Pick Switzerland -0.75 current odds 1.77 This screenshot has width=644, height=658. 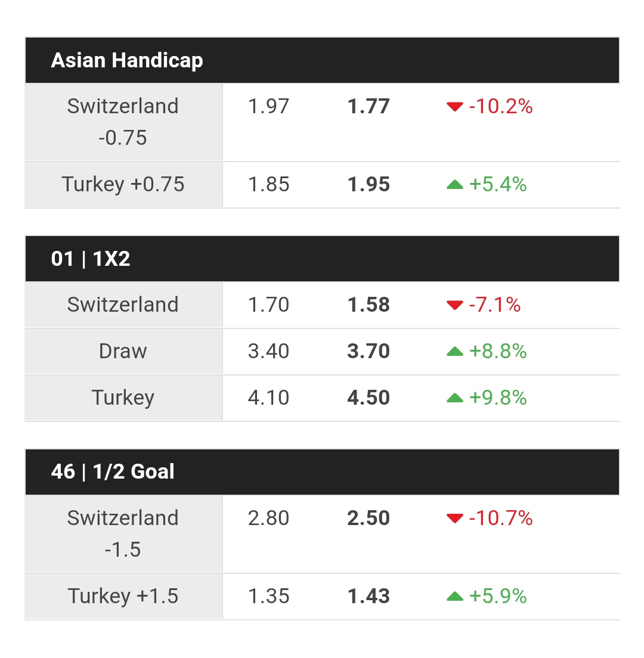click(369, 107)
